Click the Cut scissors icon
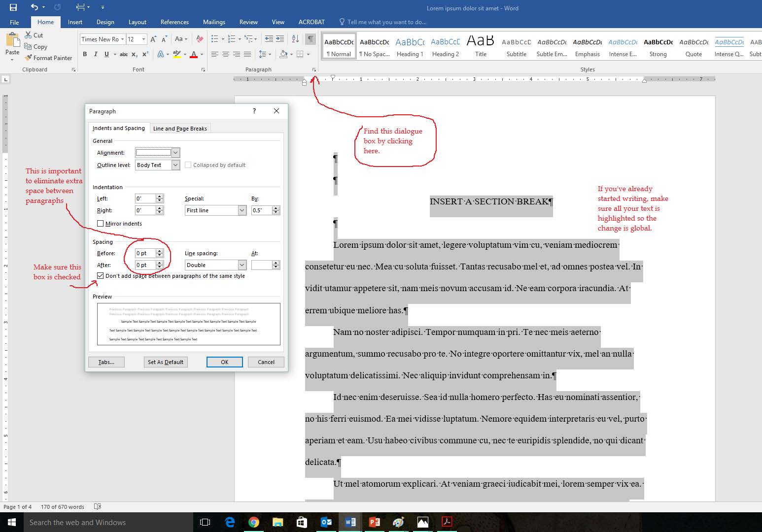The image size is (762, 532). point(29,35)
